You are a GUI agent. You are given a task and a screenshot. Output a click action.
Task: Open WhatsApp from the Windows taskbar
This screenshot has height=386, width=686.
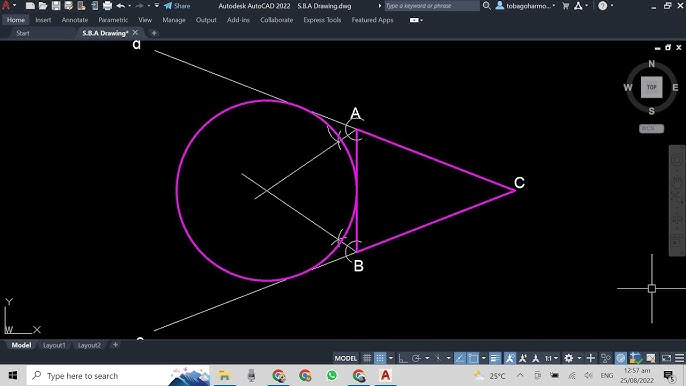(x=332, y=375)
